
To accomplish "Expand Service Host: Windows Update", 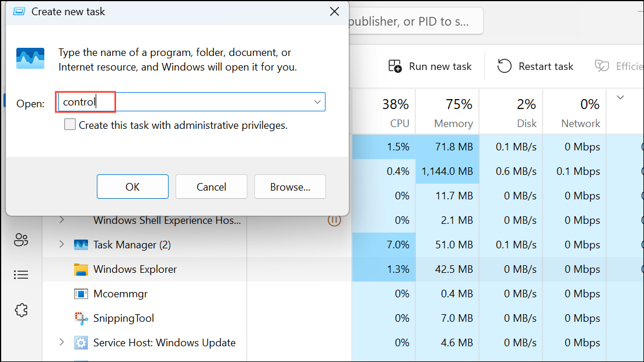I will [61, 343].
